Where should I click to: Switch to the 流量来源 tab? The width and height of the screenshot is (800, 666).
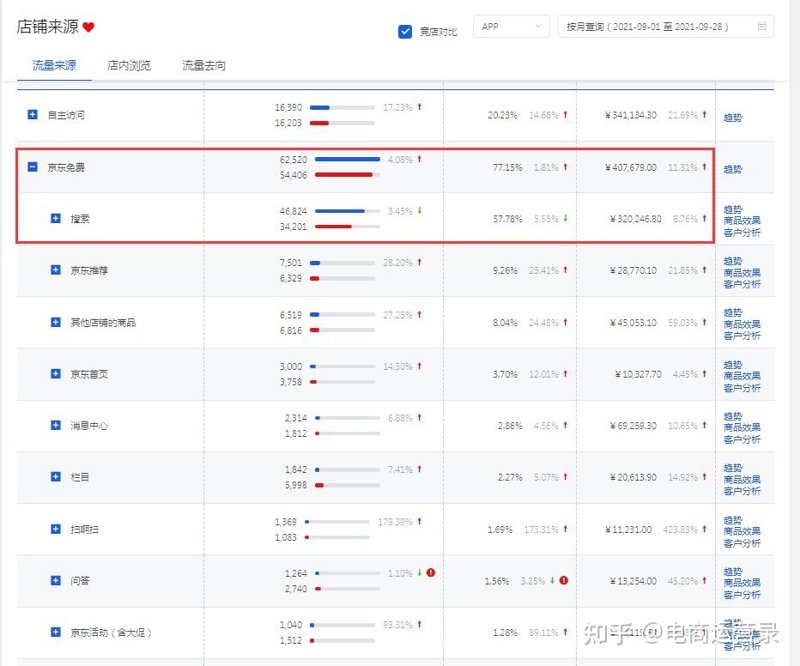[54, 65]
